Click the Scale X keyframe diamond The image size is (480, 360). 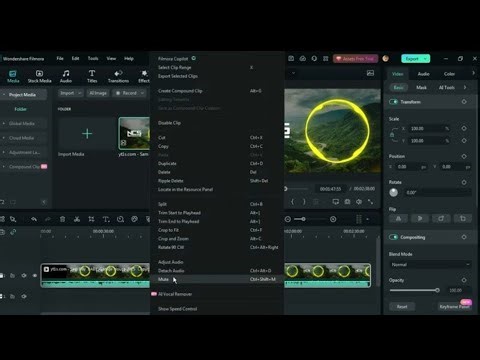point(464,128)
